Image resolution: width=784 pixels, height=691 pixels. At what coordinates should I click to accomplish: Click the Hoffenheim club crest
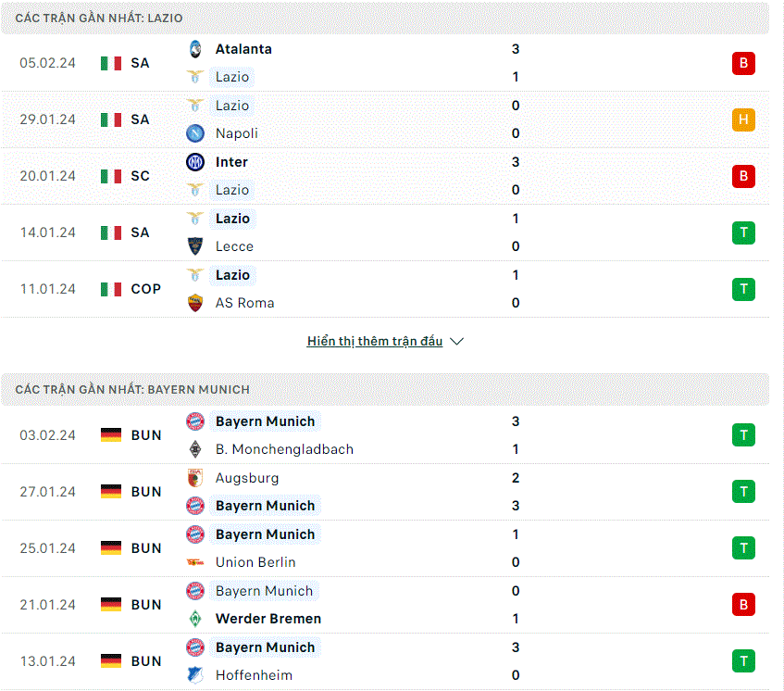195,675
